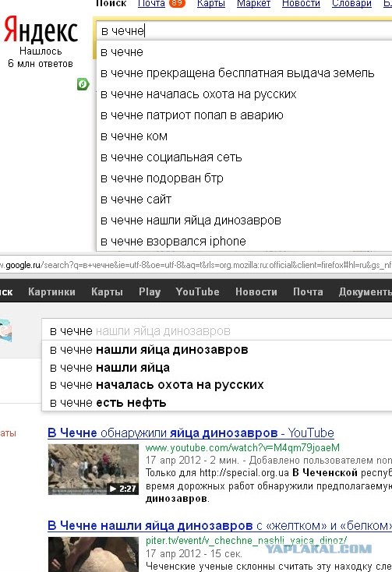
Task: Open Карты in Yandex top navigation
Action: coord(210,4)
